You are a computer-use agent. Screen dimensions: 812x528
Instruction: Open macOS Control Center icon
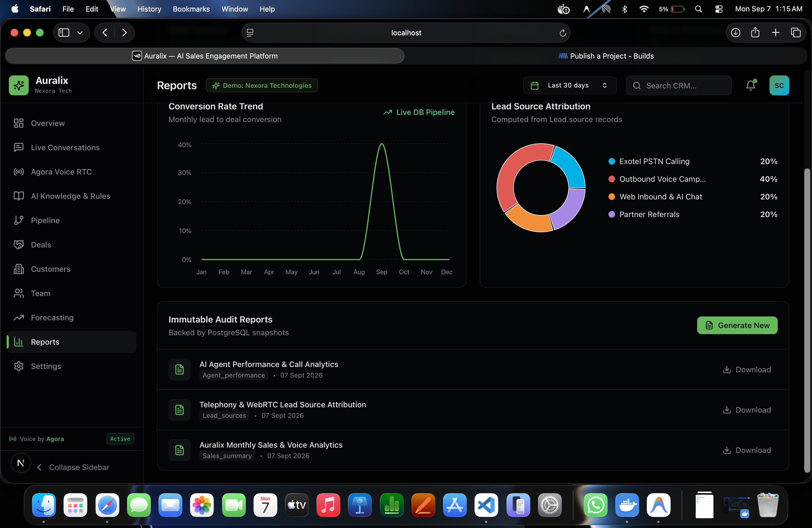pyautogui.click(x=719, y=9)
